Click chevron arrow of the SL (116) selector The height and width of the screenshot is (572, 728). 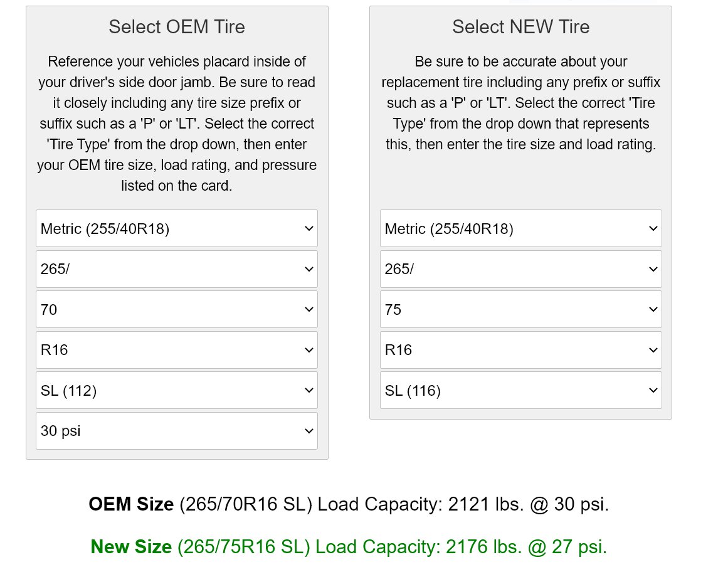[653, 391]
